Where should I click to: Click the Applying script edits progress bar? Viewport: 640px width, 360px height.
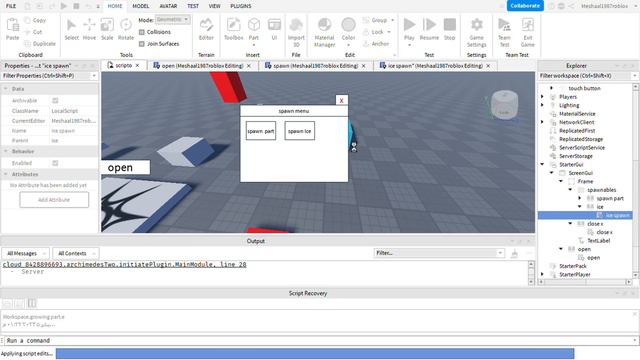click(315, 354)
